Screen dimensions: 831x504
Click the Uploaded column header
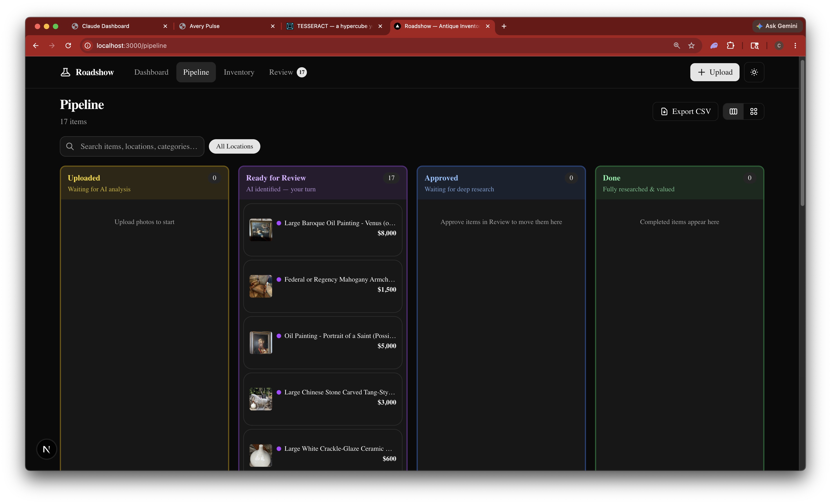[x=144, y=183]
